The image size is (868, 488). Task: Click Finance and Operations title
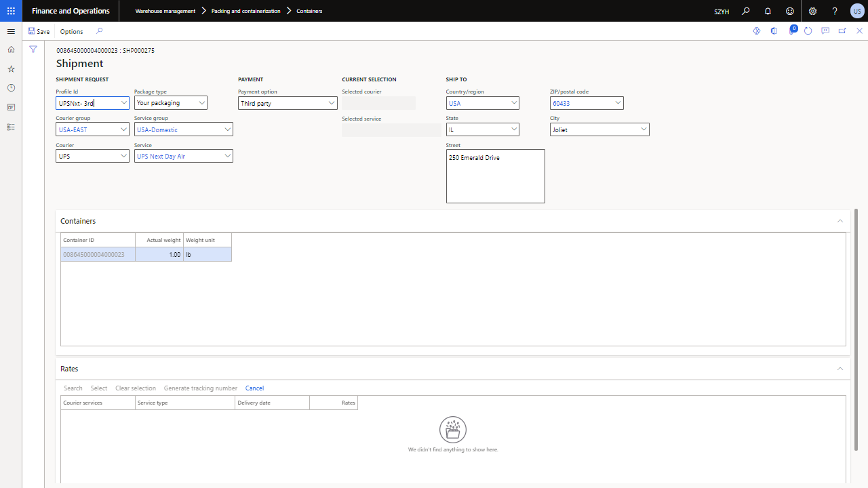(71, 11)
